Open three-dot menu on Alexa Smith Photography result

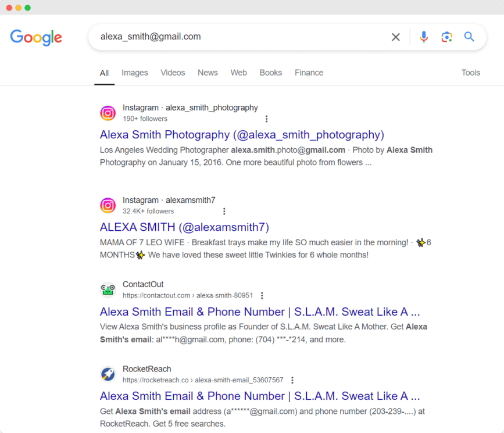pos(266,119)
